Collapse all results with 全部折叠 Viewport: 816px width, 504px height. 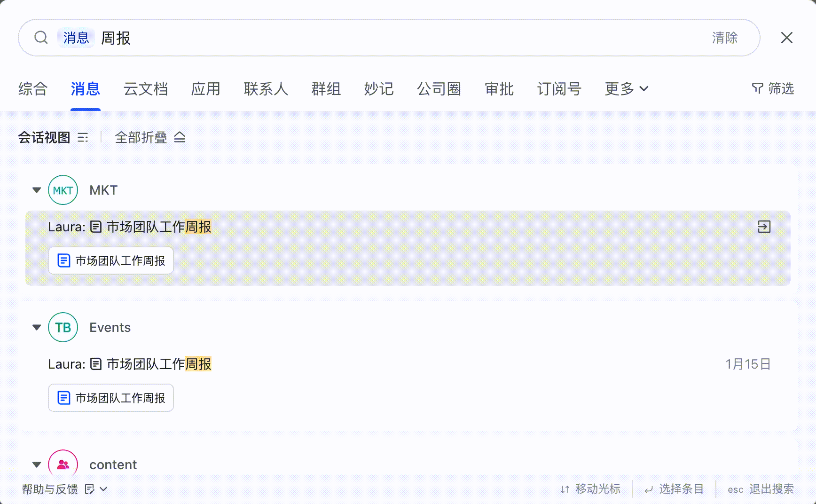150,138
